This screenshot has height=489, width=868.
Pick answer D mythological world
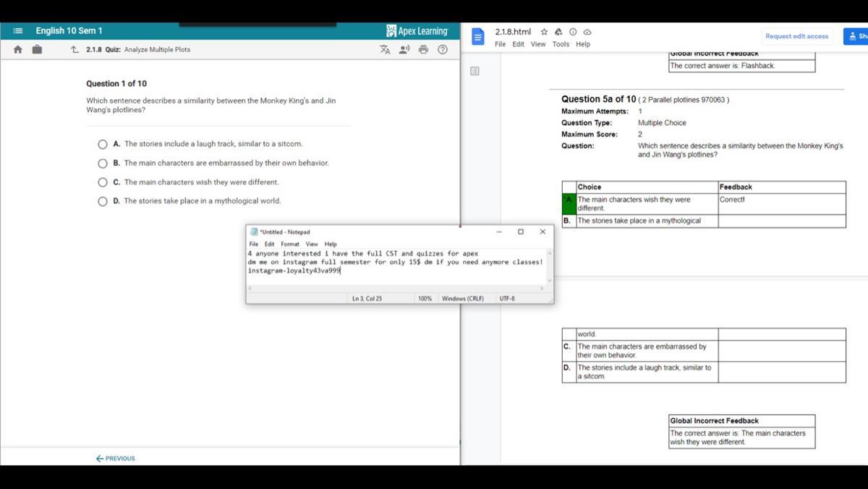pyautogui.click(x=103, y=201)
